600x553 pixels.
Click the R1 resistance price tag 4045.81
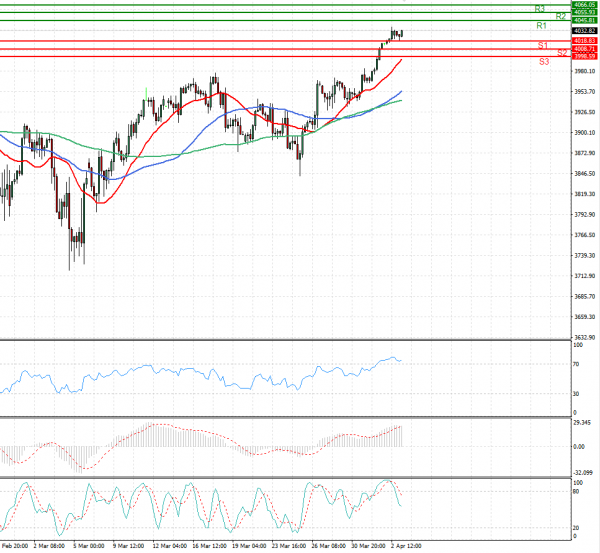tap(584, 20)
